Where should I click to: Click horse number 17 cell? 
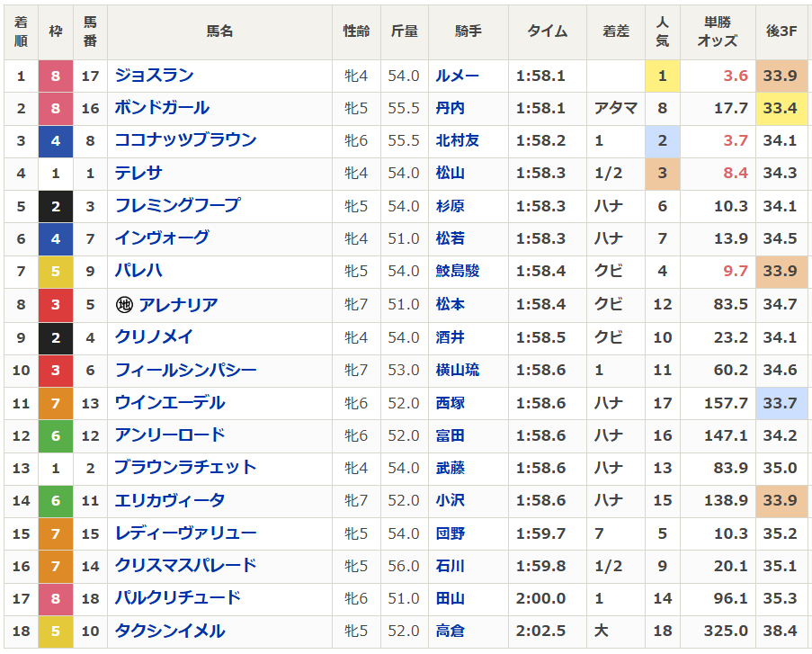point(90,76)
